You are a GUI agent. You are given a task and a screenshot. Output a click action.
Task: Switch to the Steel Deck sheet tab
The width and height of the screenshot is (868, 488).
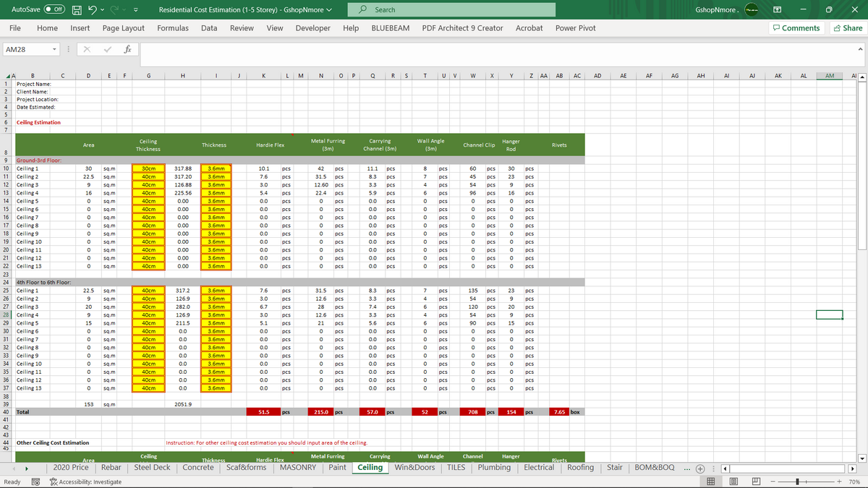[x=153, y=467]
